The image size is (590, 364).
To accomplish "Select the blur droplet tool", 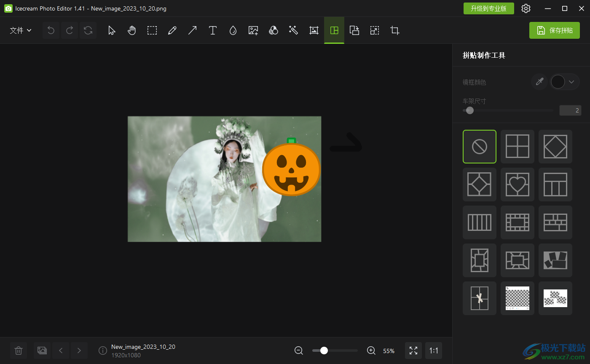I will coord(233,30).
